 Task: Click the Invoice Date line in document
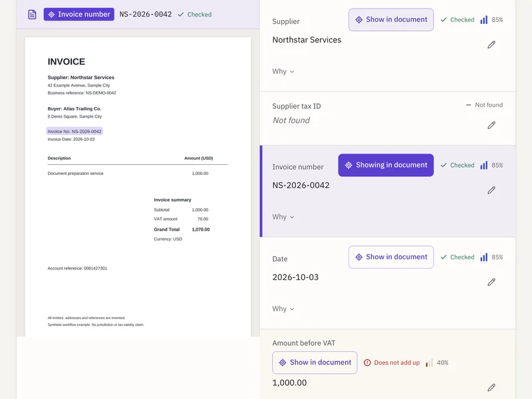click(x=71, y=139)
